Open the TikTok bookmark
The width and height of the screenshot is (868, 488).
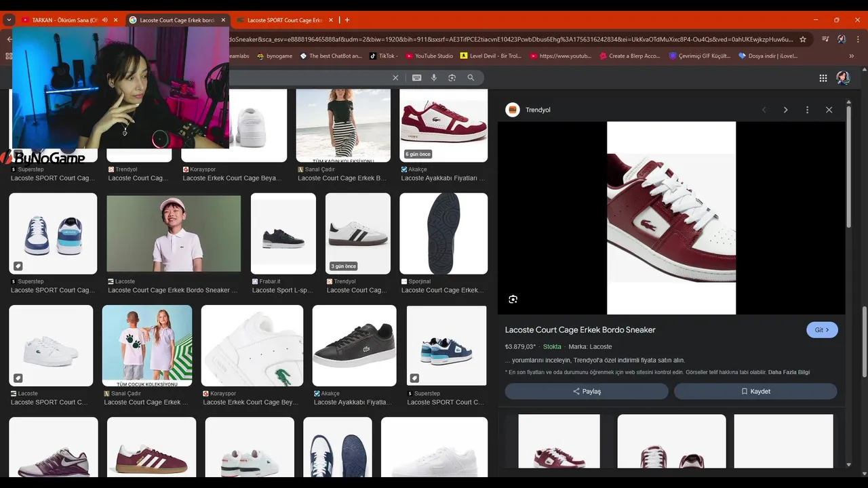tap(384, 56)
